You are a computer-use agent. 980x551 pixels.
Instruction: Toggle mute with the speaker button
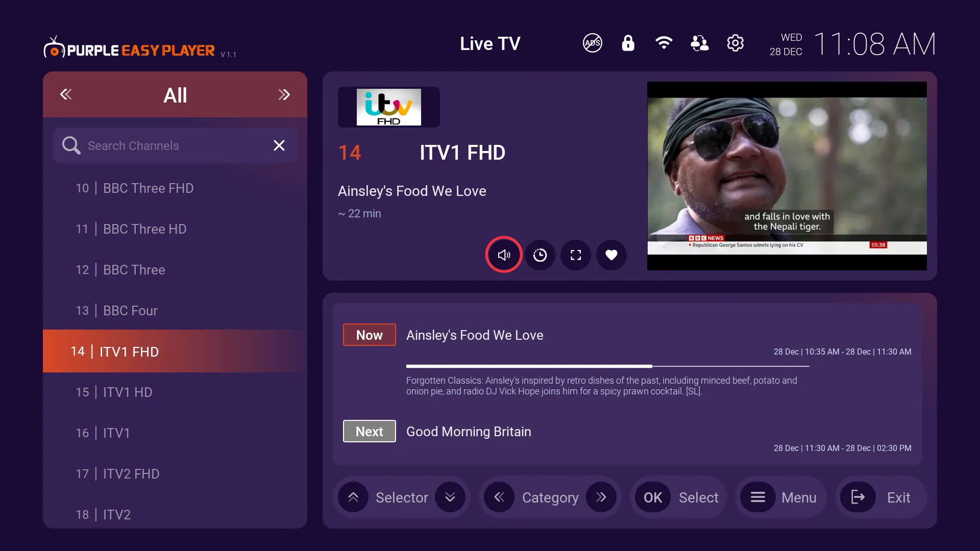tap(504, 255)
